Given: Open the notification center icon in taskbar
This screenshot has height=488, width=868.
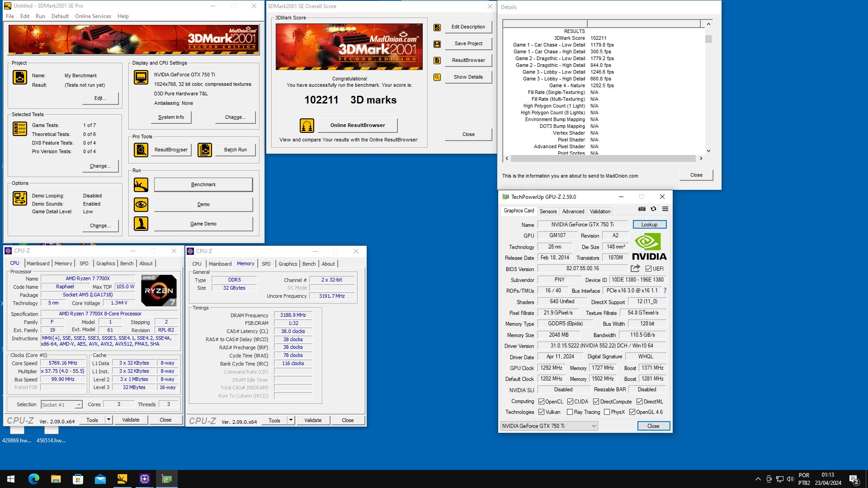Looking at the screenshot, I should pyautogui.click(x=854, y=479).
